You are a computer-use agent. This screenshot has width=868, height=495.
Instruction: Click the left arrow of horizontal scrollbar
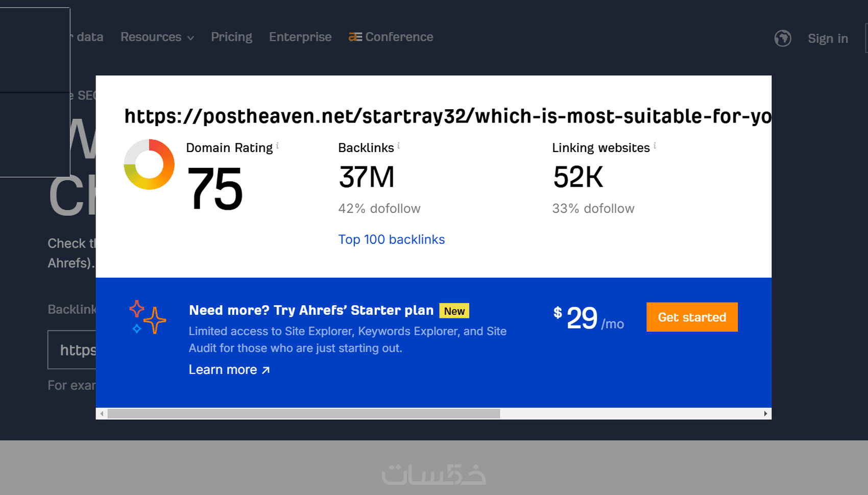tap(102, 413)
